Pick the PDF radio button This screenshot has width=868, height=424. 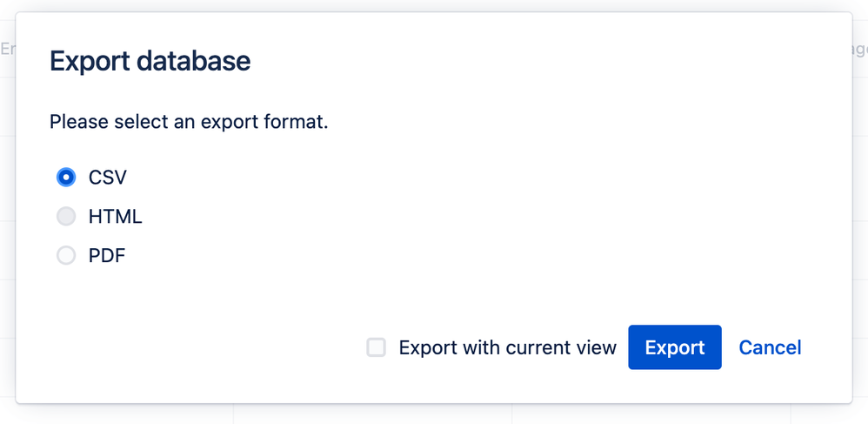(x=66, y=256)
